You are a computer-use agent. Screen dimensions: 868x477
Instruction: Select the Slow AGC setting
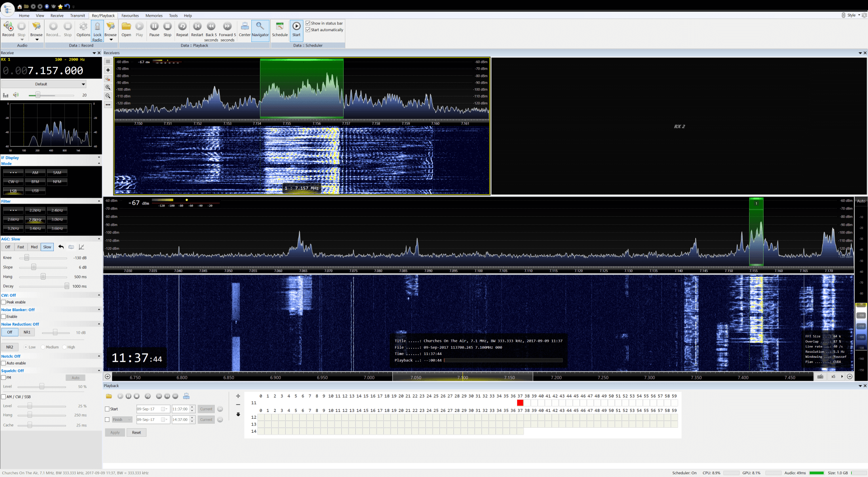[x=47, y=247]
